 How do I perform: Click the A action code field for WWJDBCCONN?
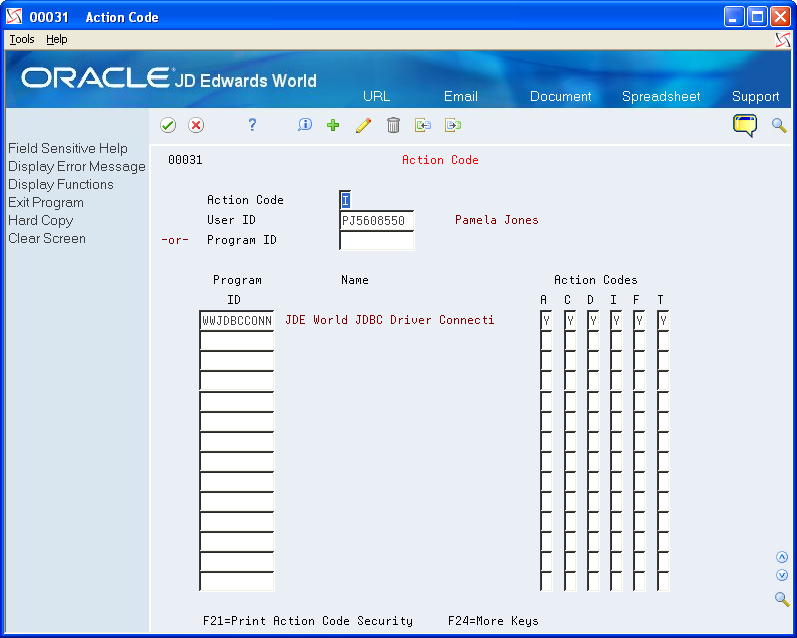coord(546,320)
